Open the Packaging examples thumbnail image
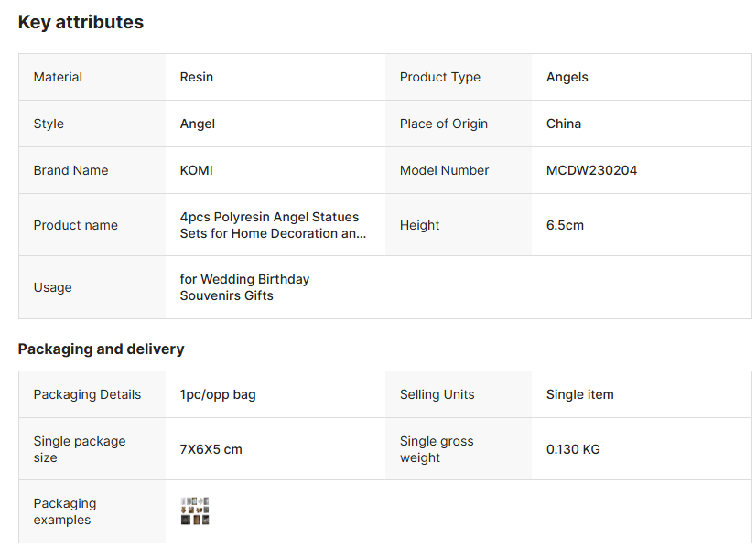The height and width of the screenshot is (548, 756). 195,510
